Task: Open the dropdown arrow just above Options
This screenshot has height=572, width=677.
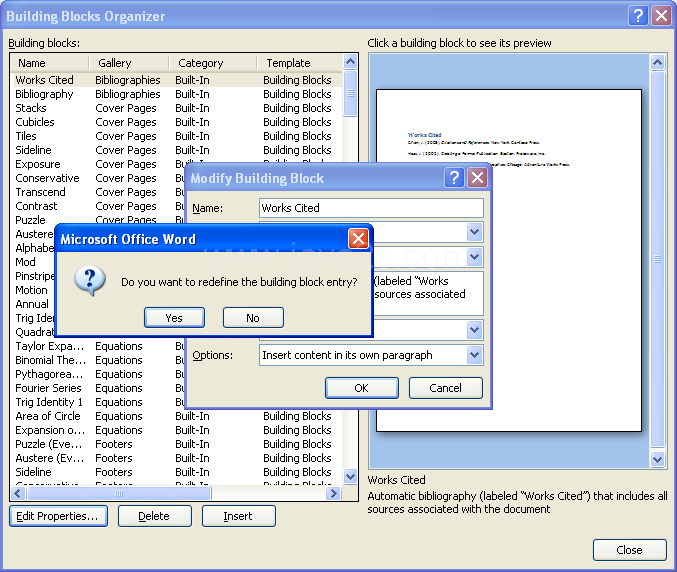Action: point(475,330)
